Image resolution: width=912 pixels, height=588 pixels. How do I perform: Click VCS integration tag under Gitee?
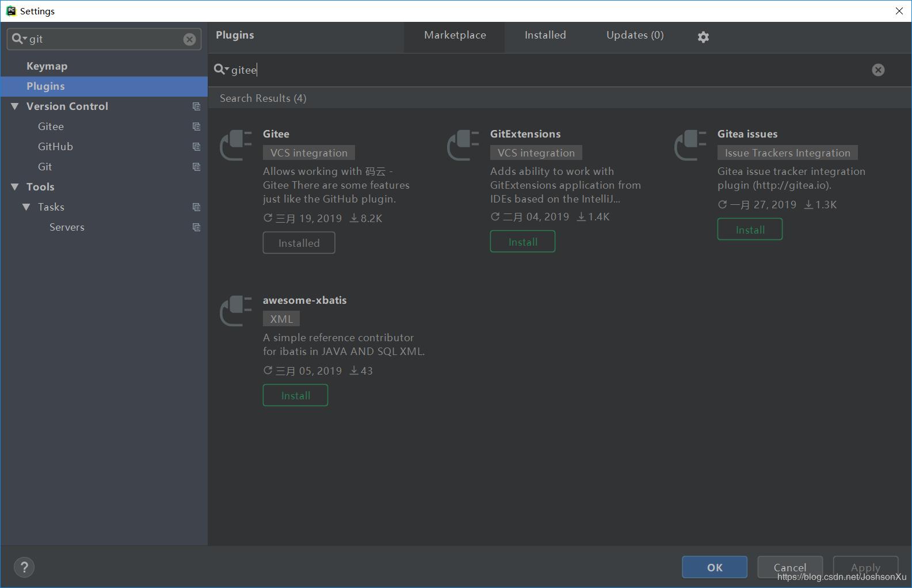coord(309,152)
